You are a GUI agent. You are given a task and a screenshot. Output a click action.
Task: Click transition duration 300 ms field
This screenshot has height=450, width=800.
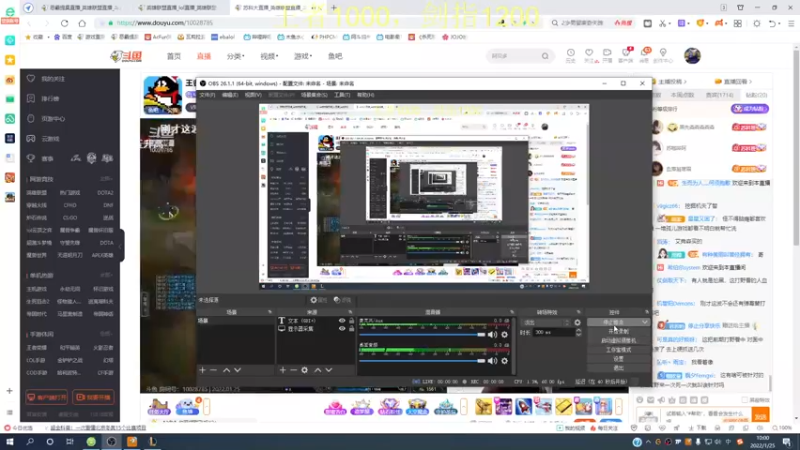[x=554, y=332]
